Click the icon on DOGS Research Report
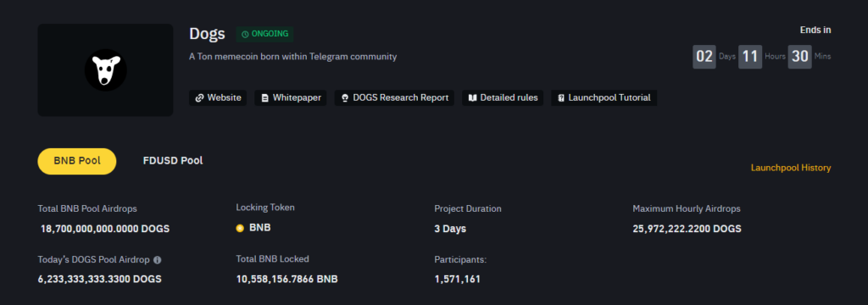The width and height of the screenshot is (868, 305). point(345,98)
